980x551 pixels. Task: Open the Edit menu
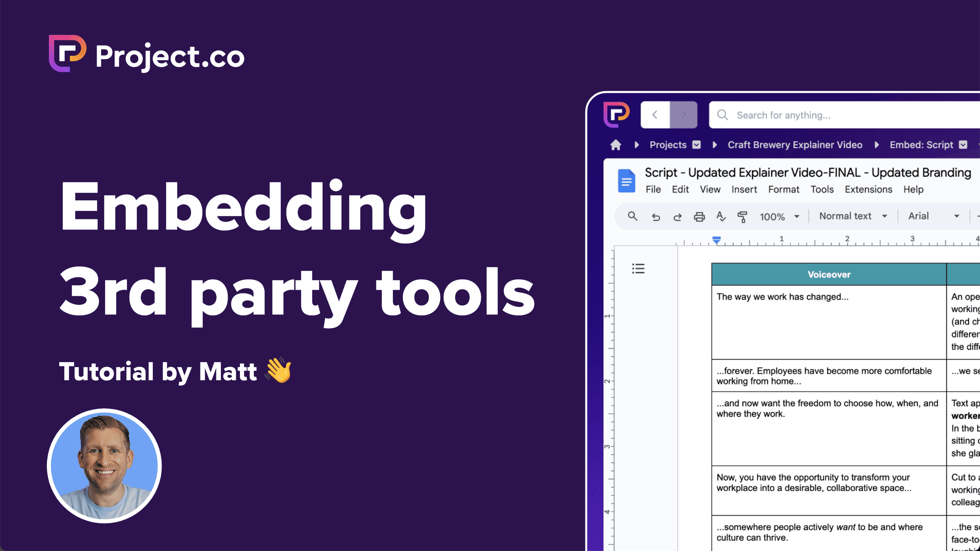coord(680,189)
